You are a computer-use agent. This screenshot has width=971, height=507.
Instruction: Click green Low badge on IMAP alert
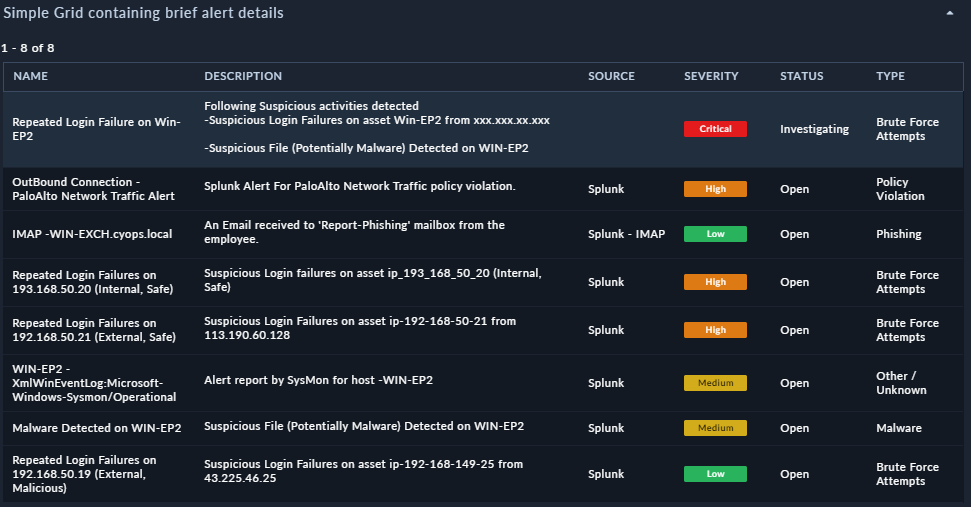[x=715, y=234]
